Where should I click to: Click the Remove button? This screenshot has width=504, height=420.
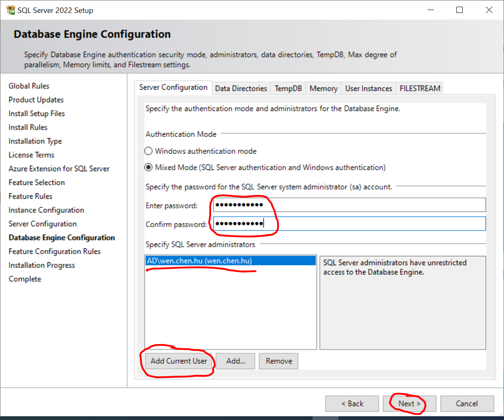[x=279, y=361]
